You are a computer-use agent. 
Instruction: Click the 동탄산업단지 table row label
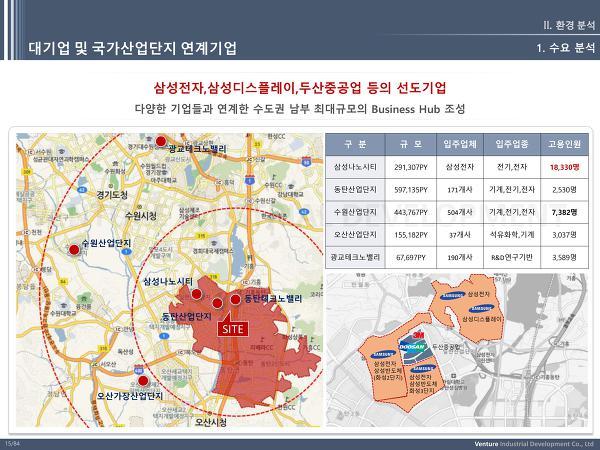click(355, 189)
